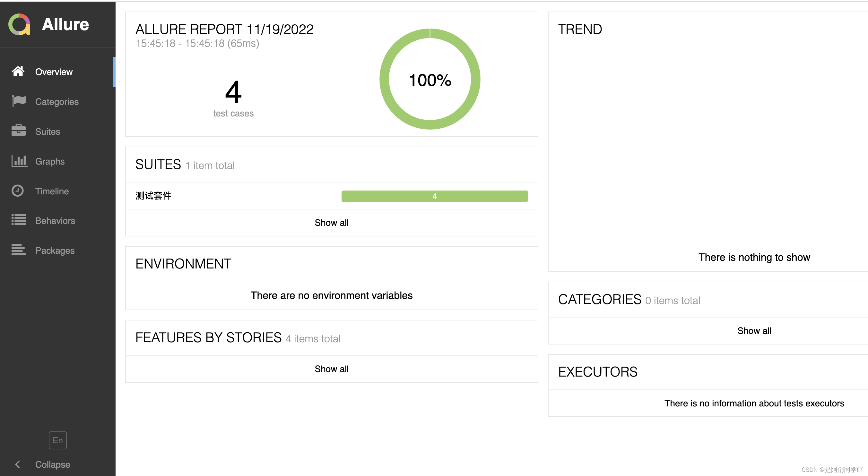Click the Packages aligned-lines icon
Screen dimensions: 868x476
pyautogui.click(x=19, y=250)
